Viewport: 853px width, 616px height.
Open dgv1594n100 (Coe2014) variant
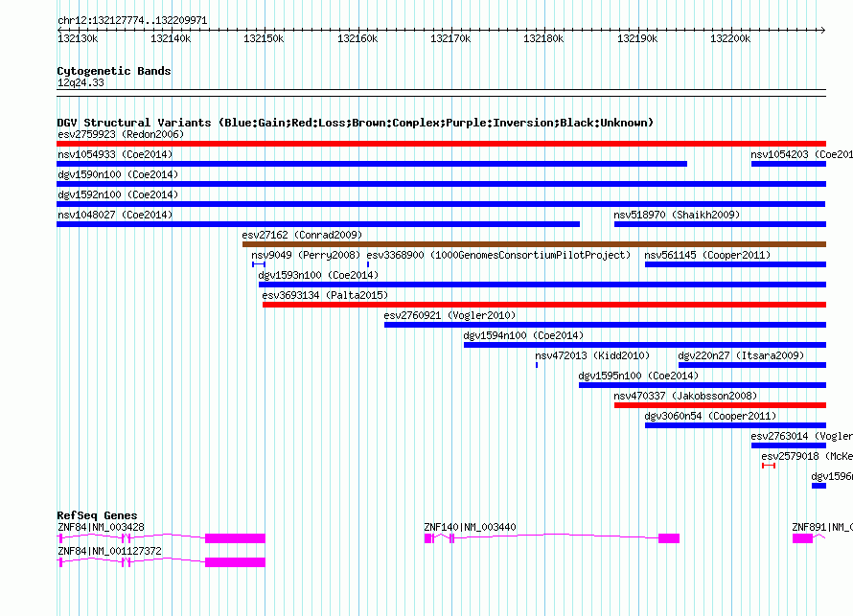click(645, 345)
